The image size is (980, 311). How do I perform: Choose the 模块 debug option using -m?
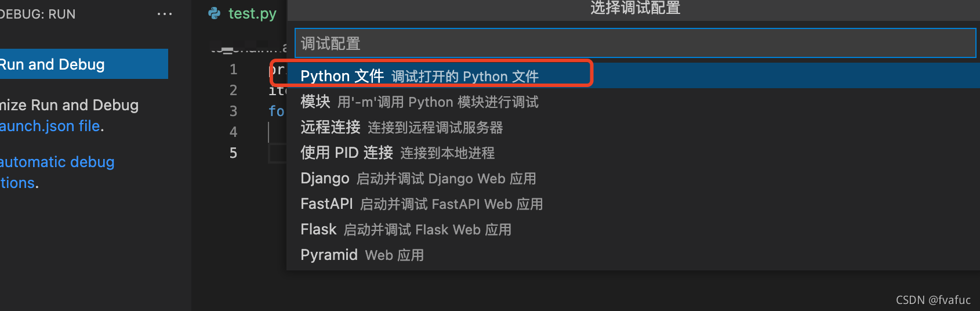[x=633, y=102]
